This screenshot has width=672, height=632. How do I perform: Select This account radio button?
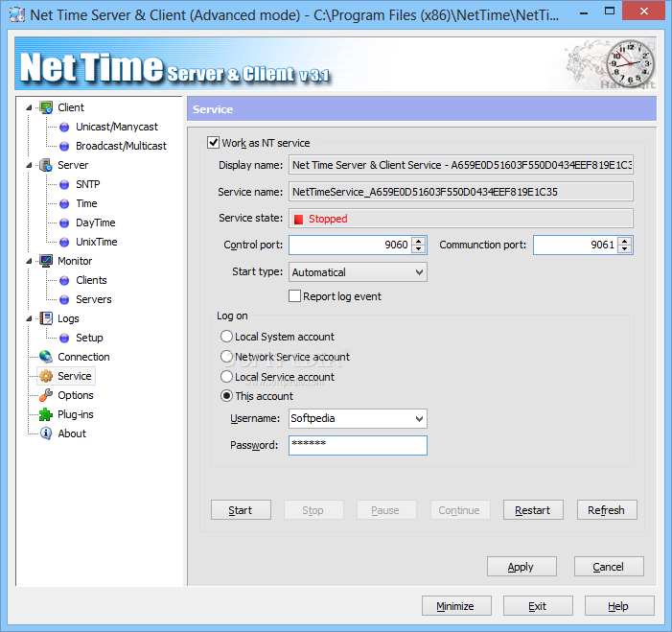coord(226,396)
